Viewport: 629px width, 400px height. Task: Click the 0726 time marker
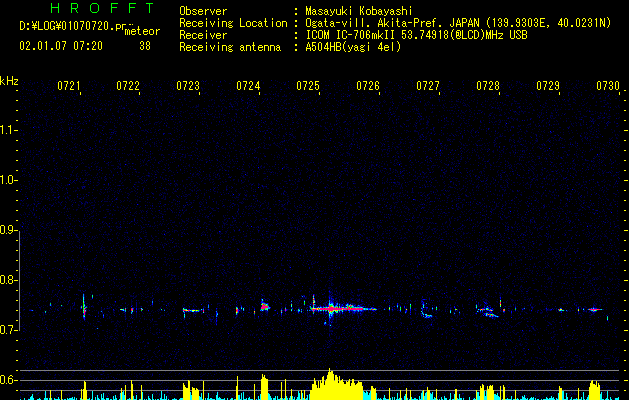[368, 86]
